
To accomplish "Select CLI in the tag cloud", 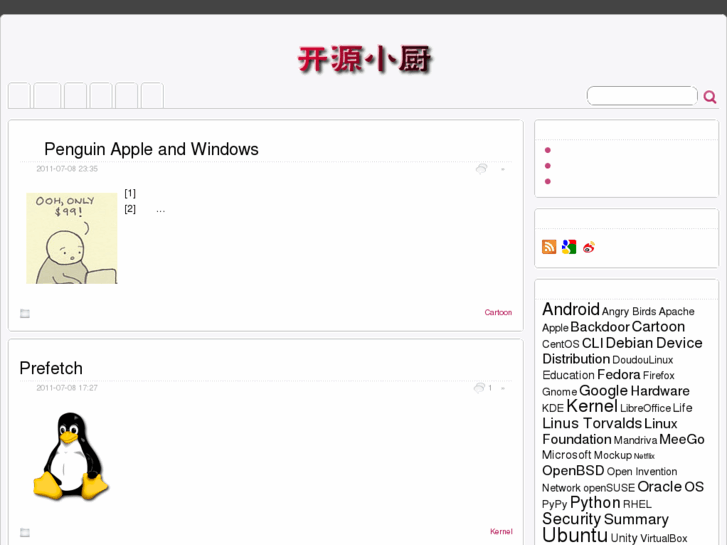I will pos(593,343).
